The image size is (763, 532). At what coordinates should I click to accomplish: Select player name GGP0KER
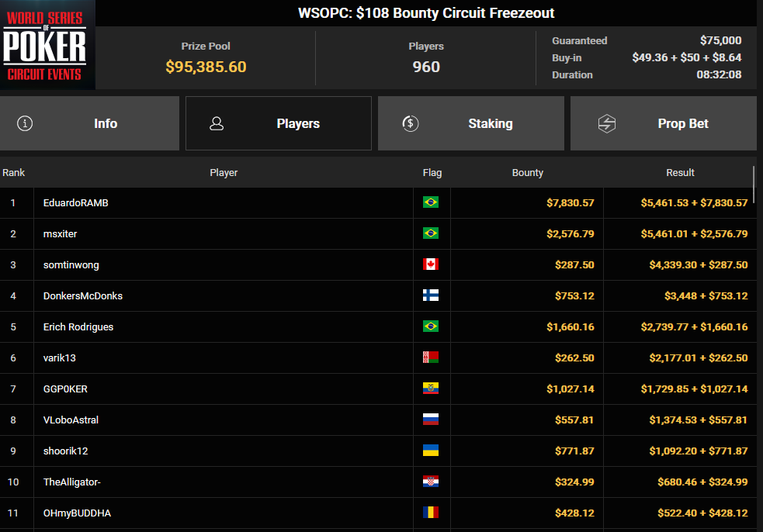[65, 389]
